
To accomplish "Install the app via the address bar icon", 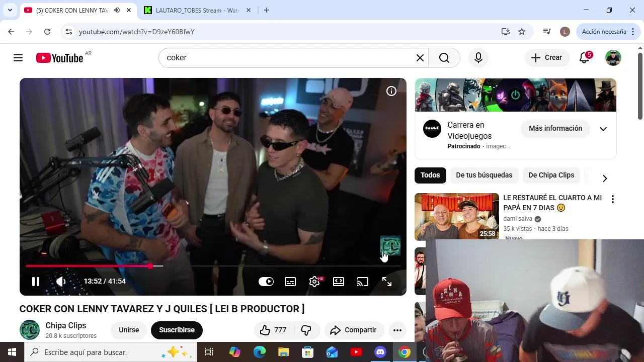I will point(506,32).
